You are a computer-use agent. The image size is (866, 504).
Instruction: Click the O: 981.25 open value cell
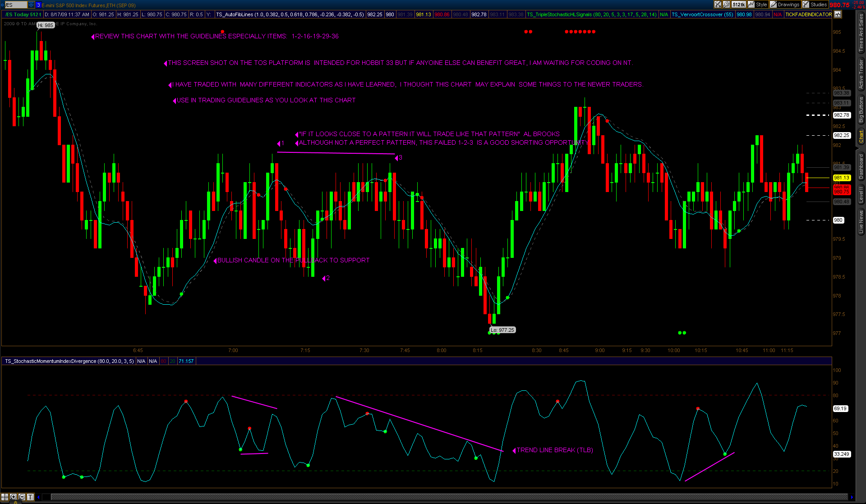tap(103, 14)
